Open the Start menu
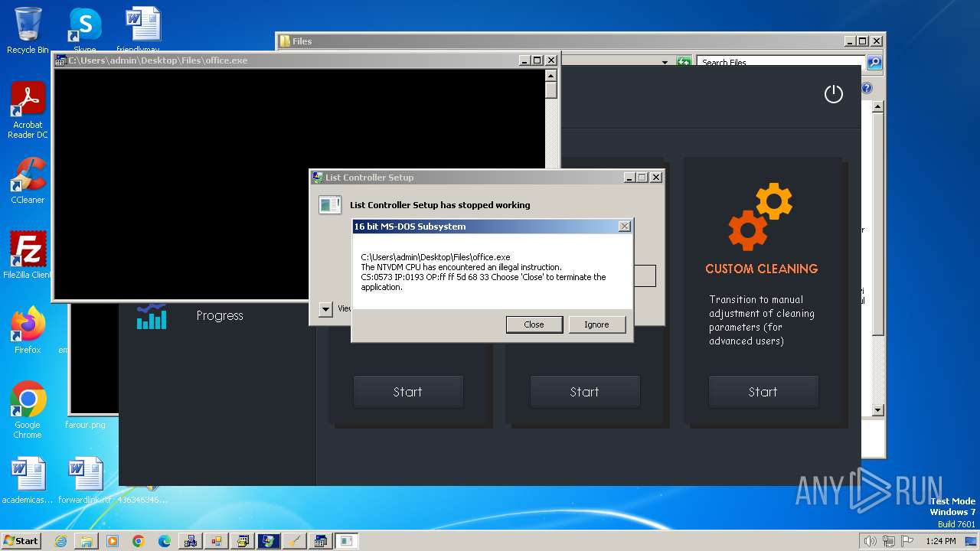The height and width of the screenshot is (551, 980). [x=21, y=540]
